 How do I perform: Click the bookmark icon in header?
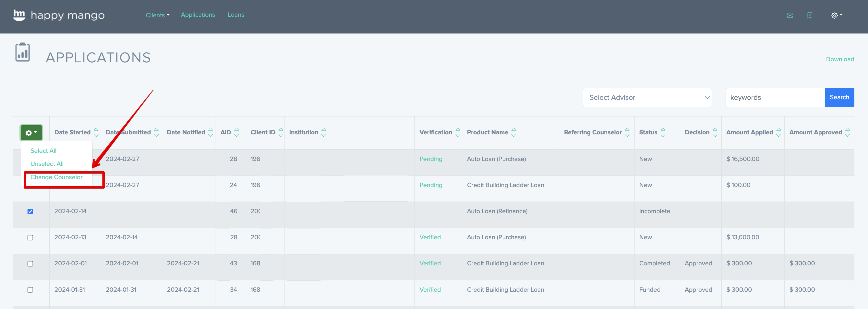pos(810,15)
